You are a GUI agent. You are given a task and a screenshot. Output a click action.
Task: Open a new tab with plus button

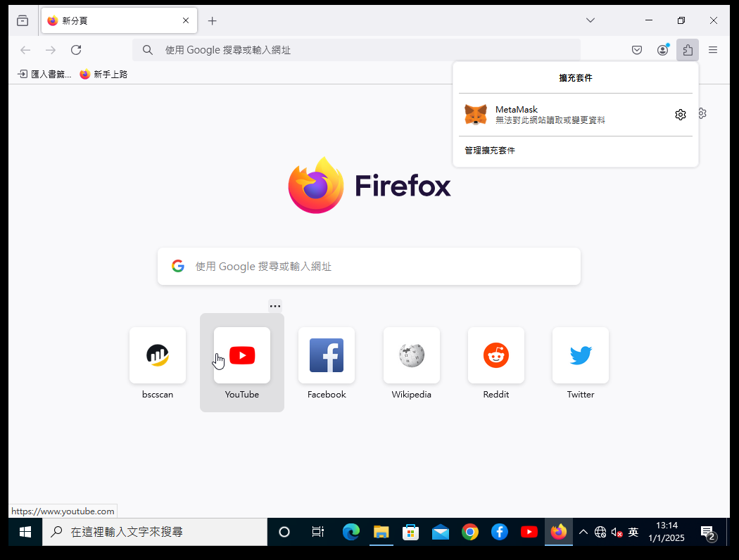pos(212,20)
